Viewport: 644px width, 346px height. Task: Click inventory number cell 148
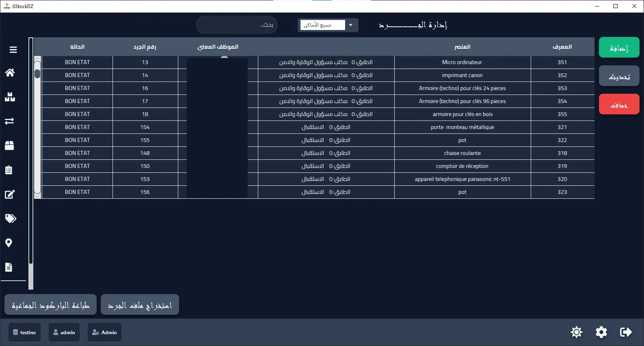point(145,153)
